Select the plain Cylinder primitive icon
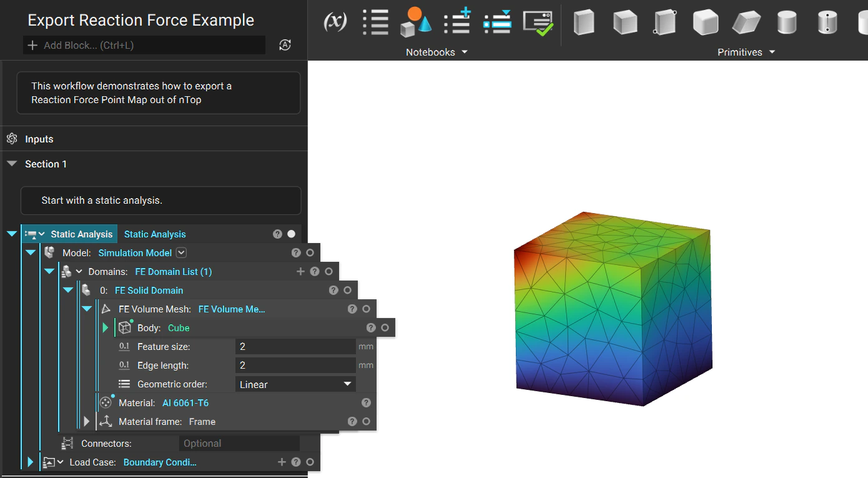This screenshot has width=868, height=478. click(x=787, y=22)
